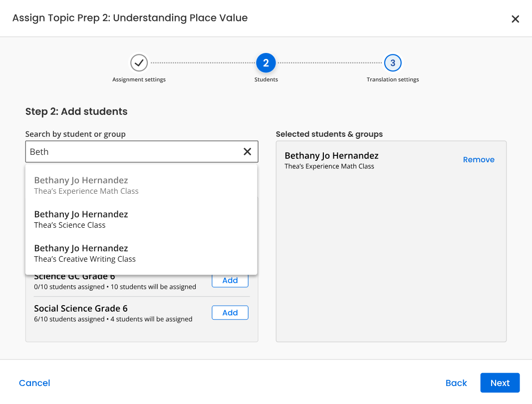This screenshot has width=532, height=404.
Task: Click Bethany Jo Hernandez in the selected list
Action: (331, 156)
